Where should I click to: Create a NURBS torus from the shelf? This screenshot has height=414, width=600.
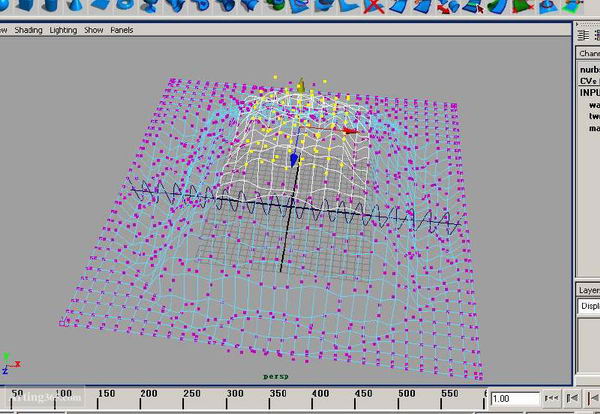click(x=125, y=5)
